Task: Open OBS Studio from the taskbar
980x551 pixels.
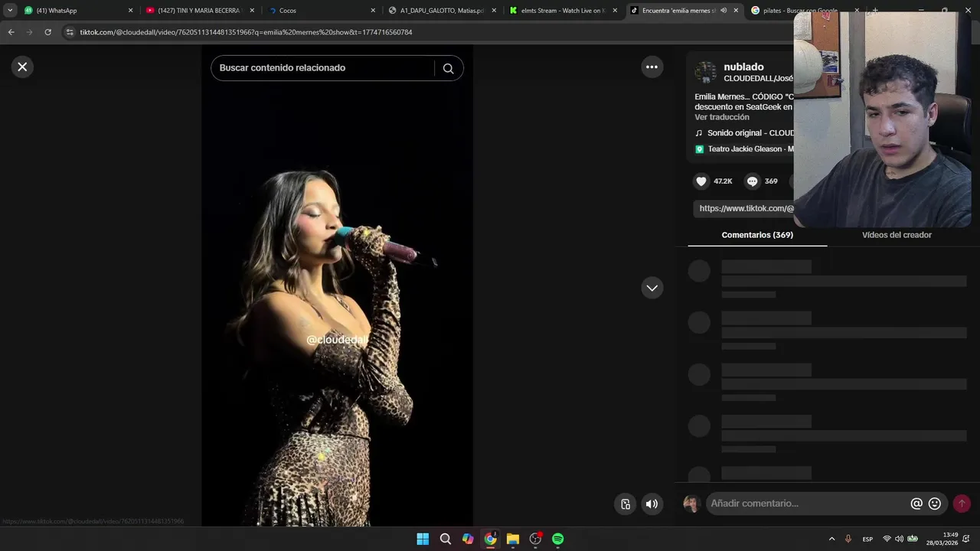Action: [x=536, y=539]
